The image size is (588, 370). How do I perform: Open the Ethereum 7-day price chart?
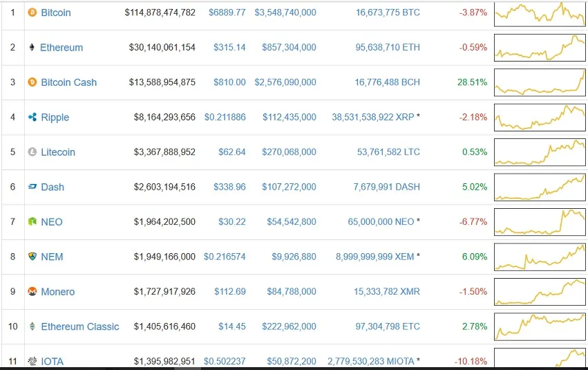[540, 48]
